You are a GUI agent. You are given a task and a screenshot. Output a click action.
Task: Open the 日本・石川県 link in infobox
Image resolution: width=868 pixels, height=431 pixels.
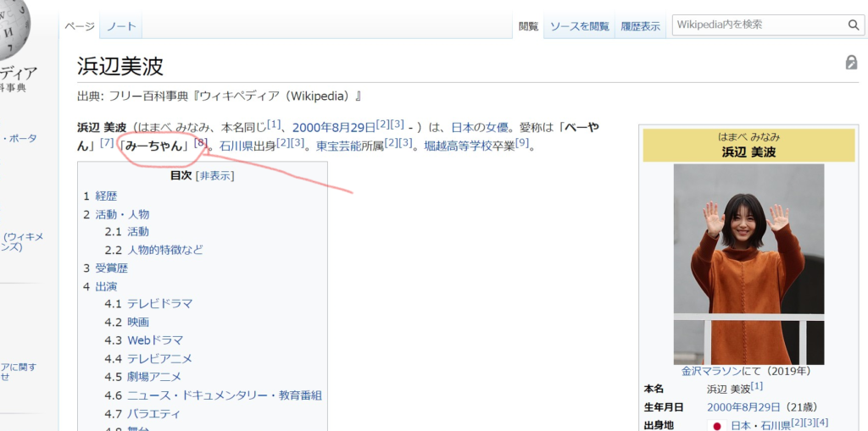point(761,425)
